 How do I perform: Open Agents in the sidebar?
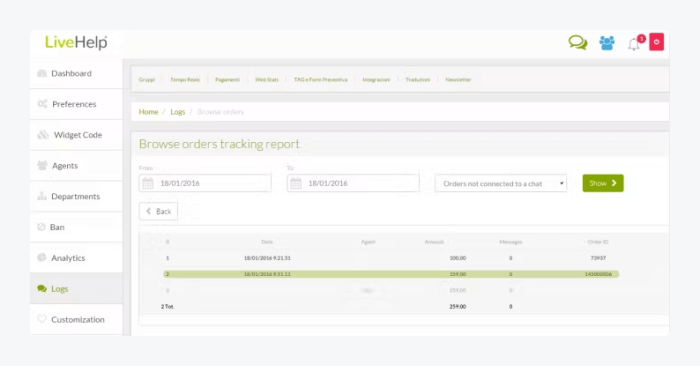pyautogui.click(x=76, y=166)
